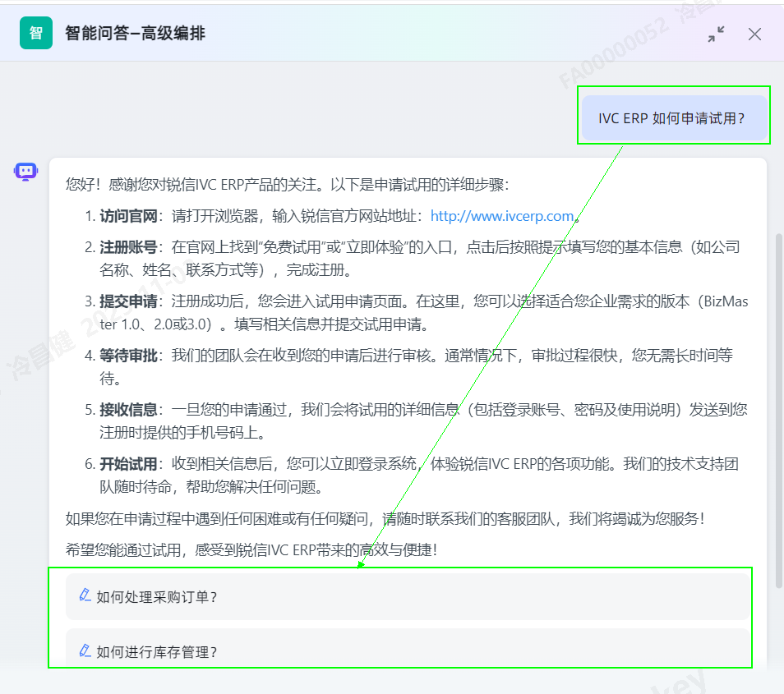Click the purple robot avatar icon
Screen dimensions: 784x694
(x=25, y=171)
